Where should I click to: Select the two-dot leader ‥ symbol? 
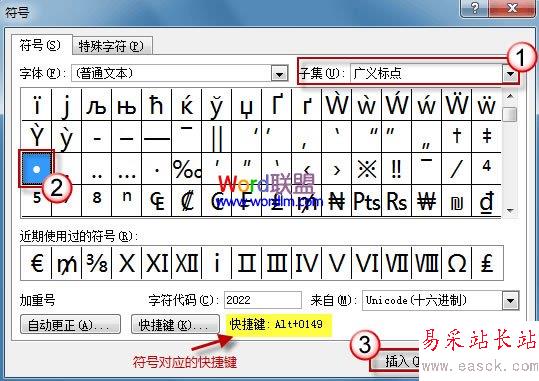(x=96, y=169)
